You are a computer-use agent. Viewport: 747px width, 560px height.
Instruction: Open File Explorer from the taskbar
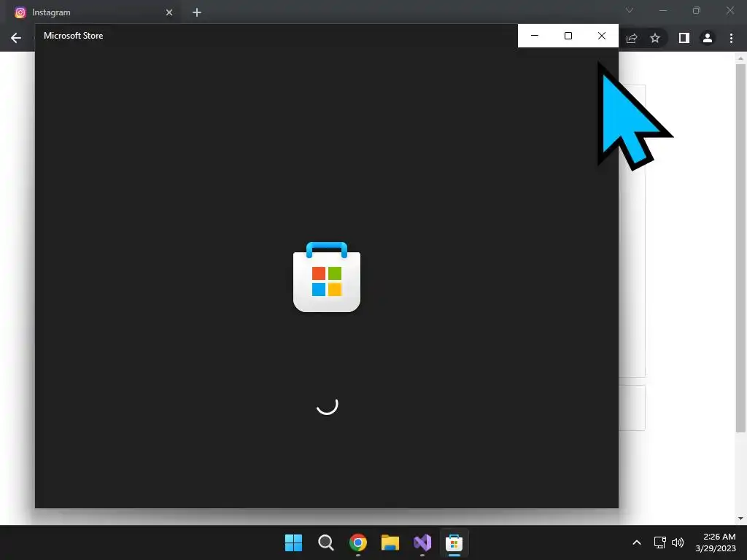[x=390, y=542]
